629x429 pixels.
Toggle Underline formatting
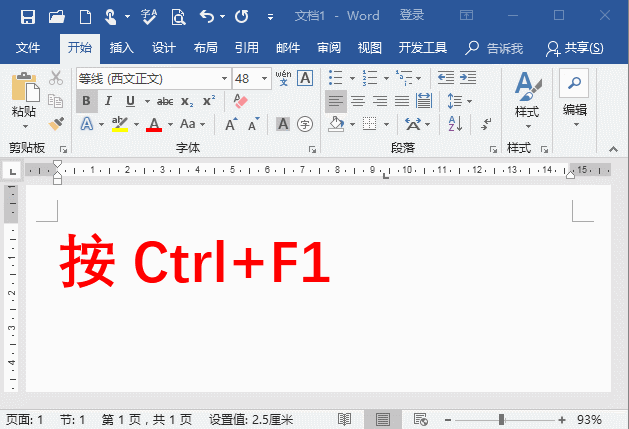pyautogui.click(x=130, y=101)
